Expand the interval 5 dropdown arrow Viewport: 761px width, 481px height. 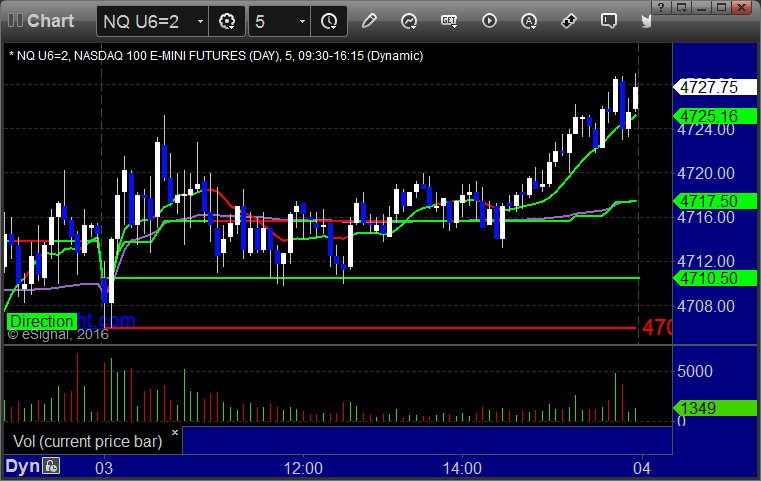tap(302, 21)
